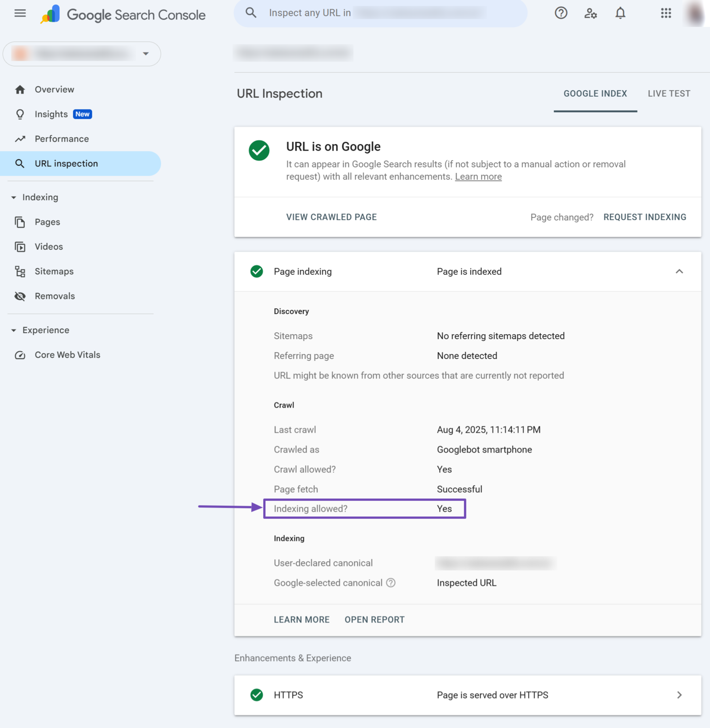The image size is (710, 728).
Task: Click View Crawled Page button
Action: [331, 217]
